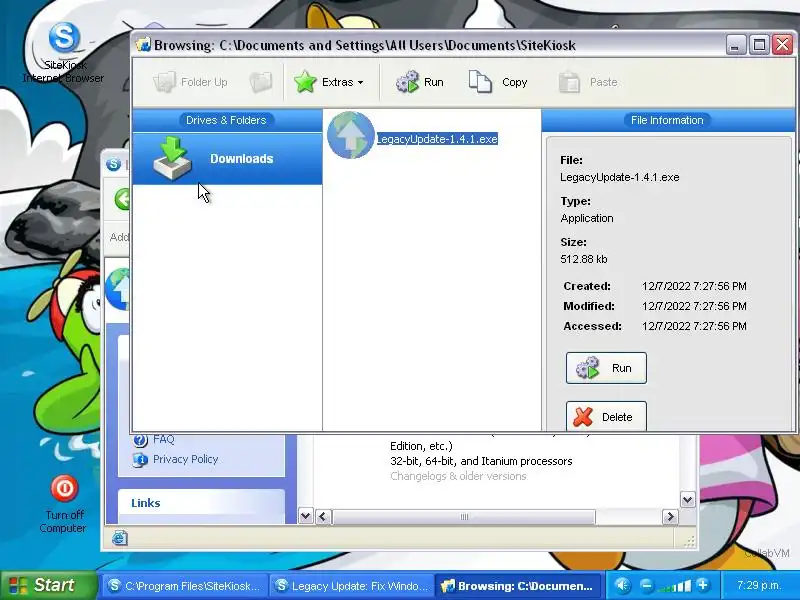Click volume minus tray button
Screen dimensions: 800x600
click(x=646, y=585)
